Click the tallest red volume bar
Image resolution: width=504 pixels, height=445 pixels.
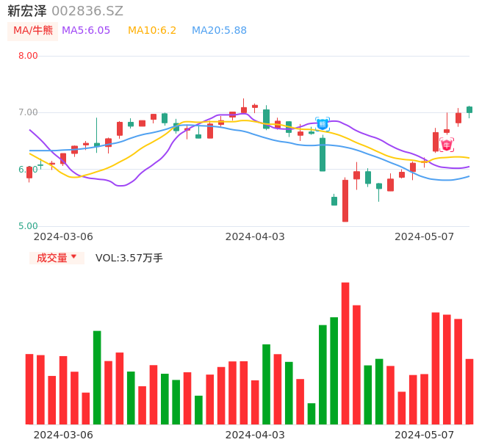click(345, 352)
